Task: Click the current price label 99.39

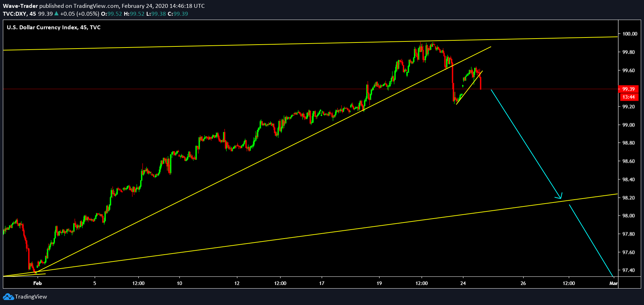Action: pyautogui.click(x=628, y=89)
